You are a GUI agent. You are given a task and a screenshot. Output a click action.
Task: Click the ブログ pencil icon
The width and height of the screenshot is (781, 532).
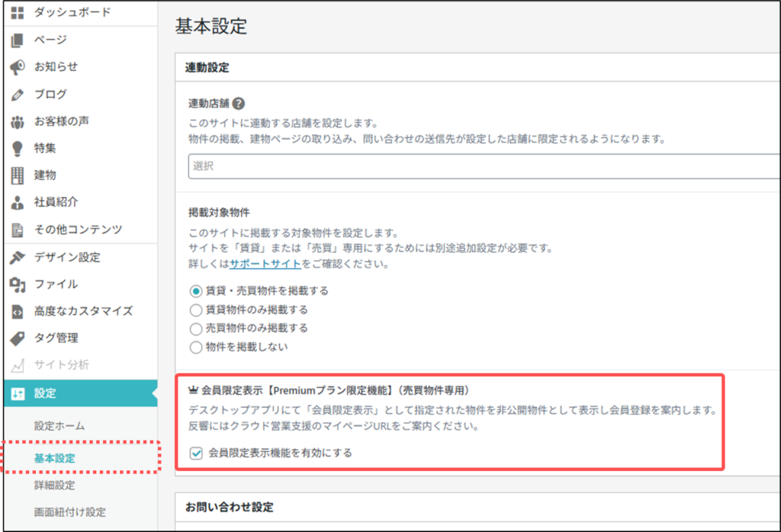[x=18, y=95]
